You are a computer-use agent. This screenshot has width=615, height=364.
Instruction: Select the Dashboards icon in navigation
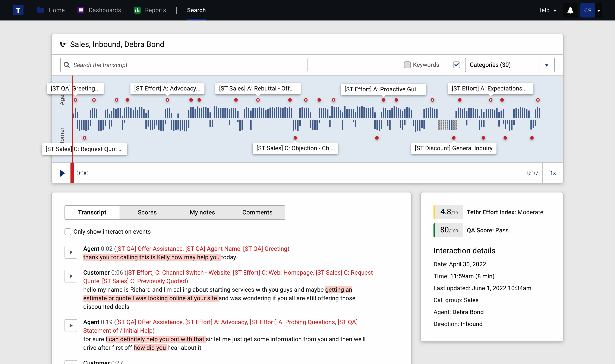tap(81, 10)
